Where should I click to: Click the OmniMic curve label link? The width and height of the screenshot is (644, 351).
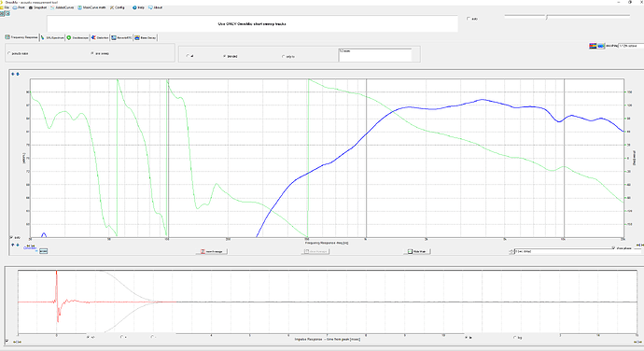(x=30, y=247)
